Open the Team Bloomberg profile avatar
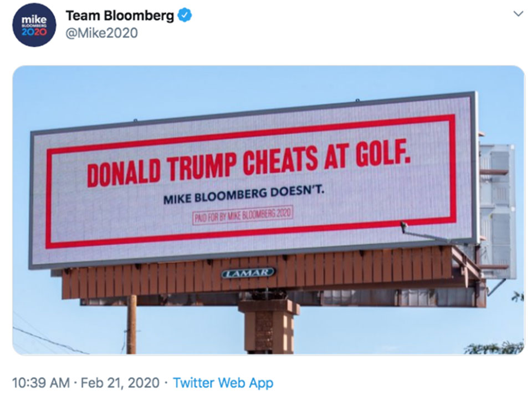532x395 pixels. pos(34,25)
